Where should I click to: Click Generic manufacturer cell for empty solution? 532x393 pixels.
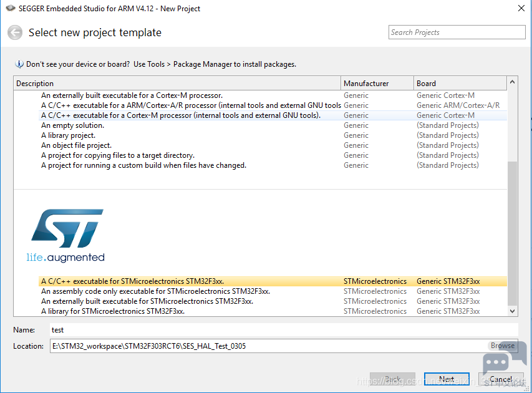(x=356, y=125)
